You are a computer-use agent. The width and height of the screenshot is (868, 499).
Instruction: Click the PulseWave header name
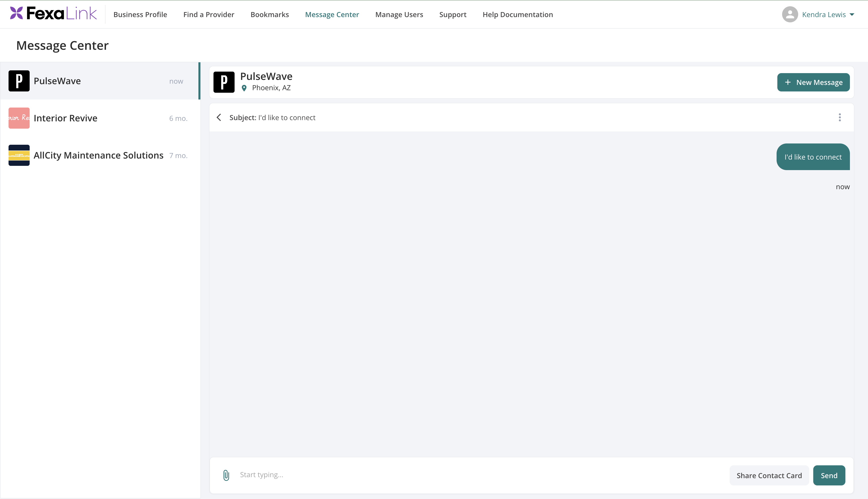pyautogui.click(x=266, y=76)
